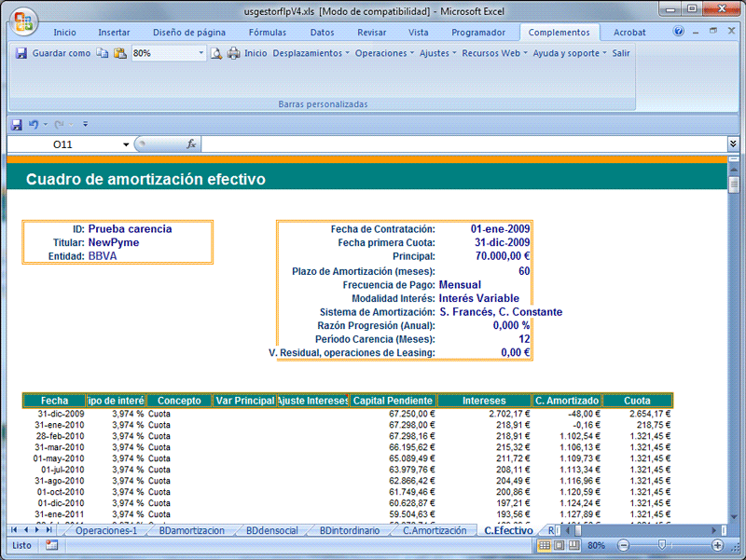Open print preview magnifier icon
This screenshot has height=560, width=746.
tap(216, 53)
